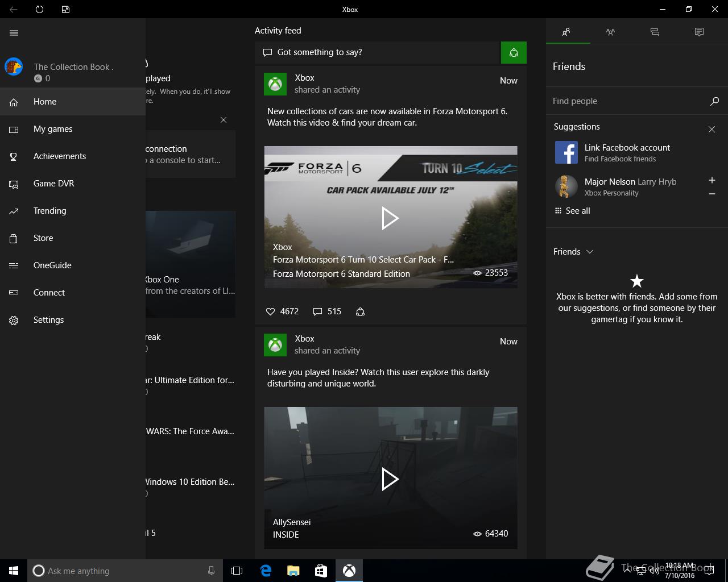Image resolution: width=728 pixels, height=582 pixels.
Task: Open Task View on the taskbar
Action: pyautogui.click(x=237, y=571)
